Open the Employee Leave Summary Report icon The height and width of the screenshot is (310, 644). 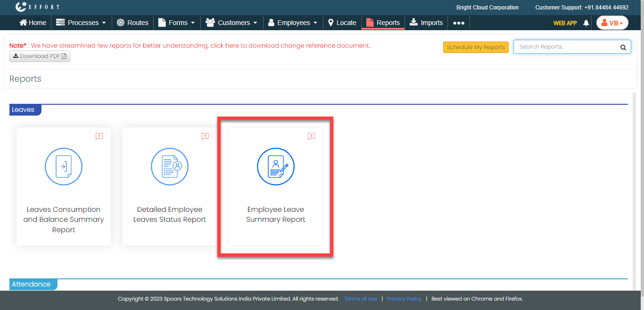(276, 167)
